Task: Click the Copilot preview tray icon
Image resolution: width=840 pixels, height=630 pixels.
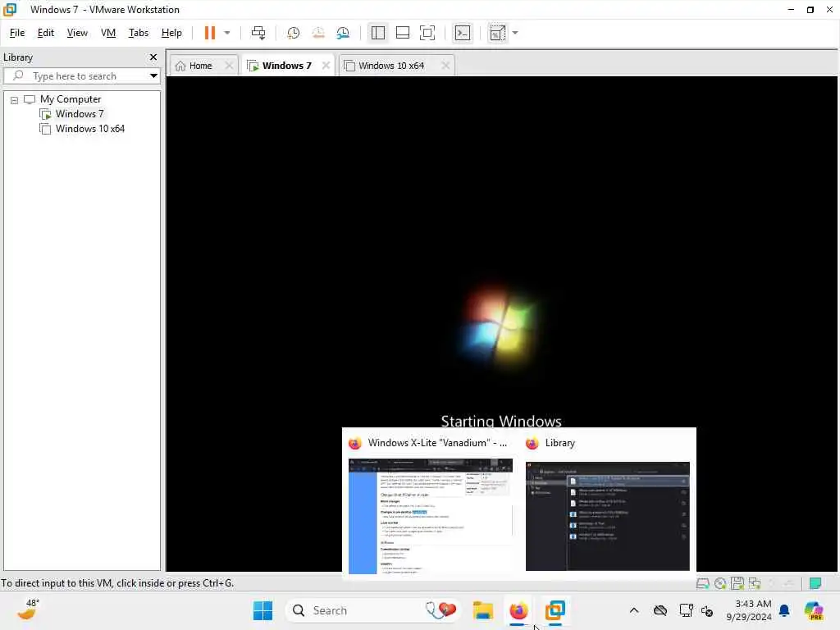Action: 814,610
